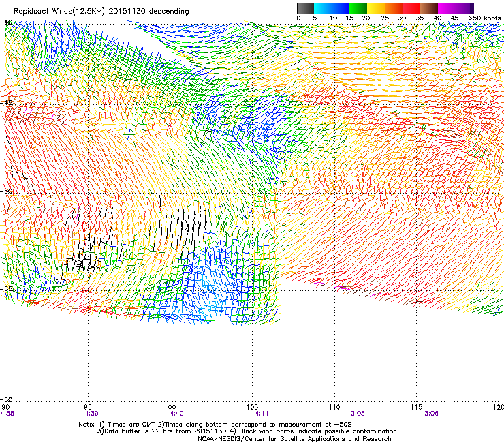The width and height of the screenshot is (504, 443).
Task: Click the legend tick label '25'
Action: (x=385, y=18)
